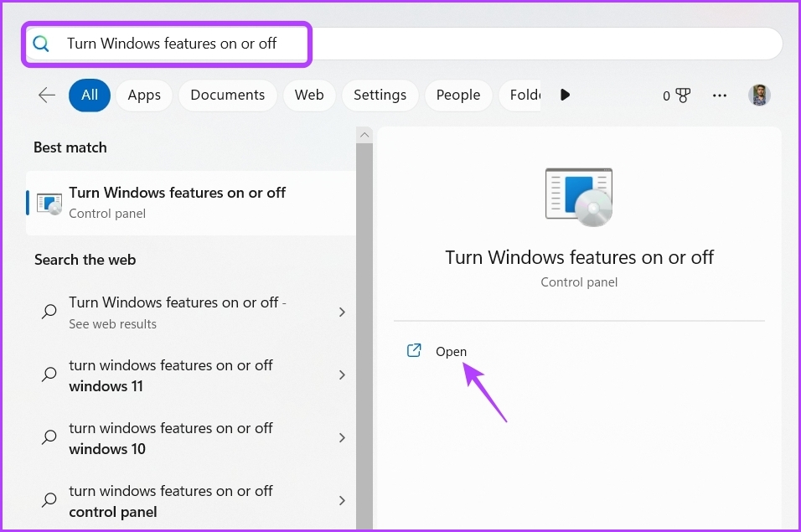Open the three-dot options menu
The image size is (801, 532).
[719, 96]
